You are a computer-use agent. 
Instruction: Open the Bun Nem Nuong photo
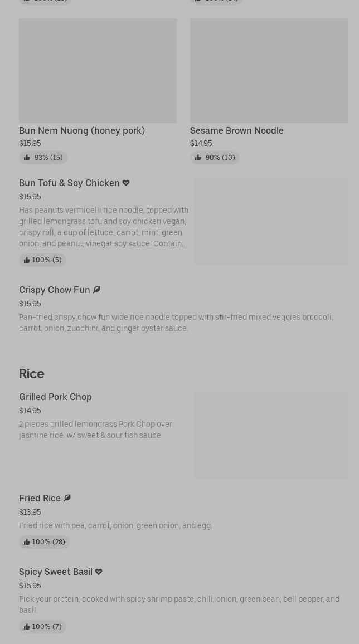(x=98, y=71)
